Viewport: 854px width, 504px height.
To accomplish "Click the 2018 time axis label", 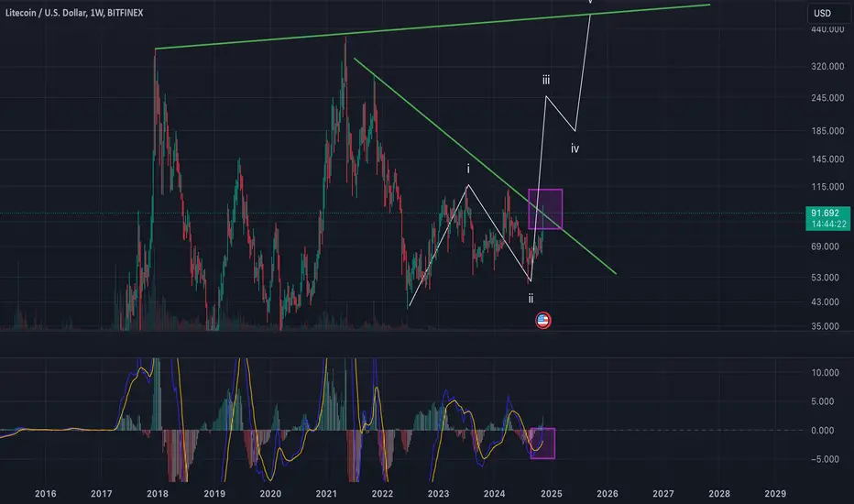I will click(158, 494).
